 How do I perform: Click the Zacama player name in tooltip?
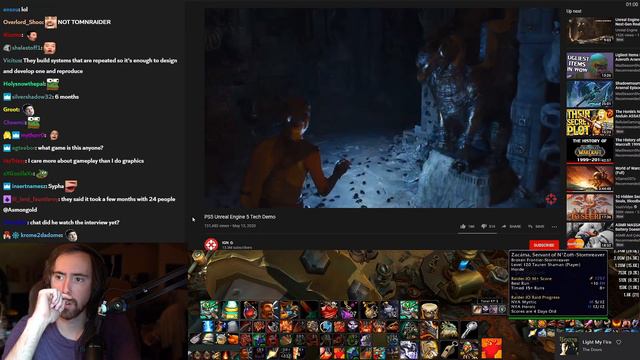pos(558,255)
